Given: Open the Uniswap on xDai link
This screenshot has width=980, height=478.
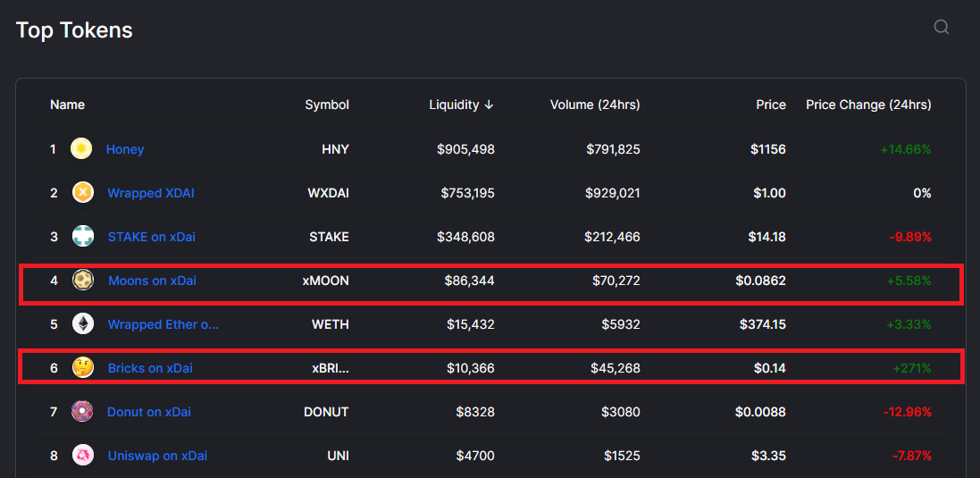Looking at the screenshot, I should click(157, 456).
